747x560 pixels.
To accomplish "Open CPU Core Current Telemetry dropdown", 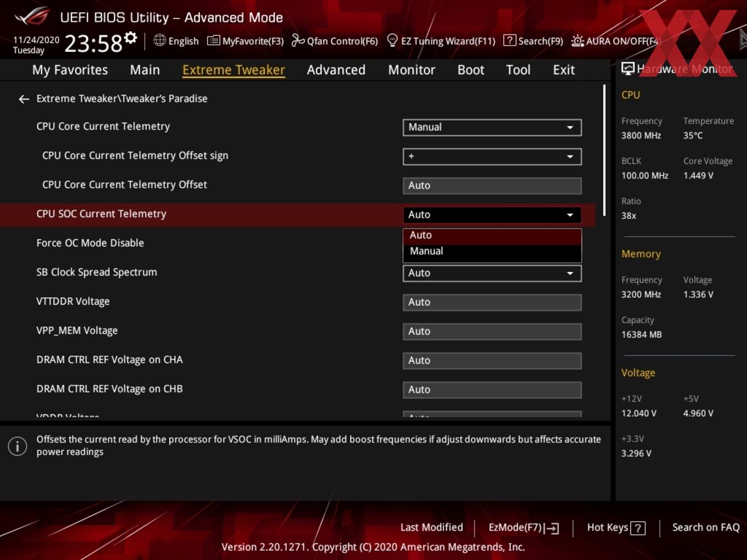I will click(492, 127).
